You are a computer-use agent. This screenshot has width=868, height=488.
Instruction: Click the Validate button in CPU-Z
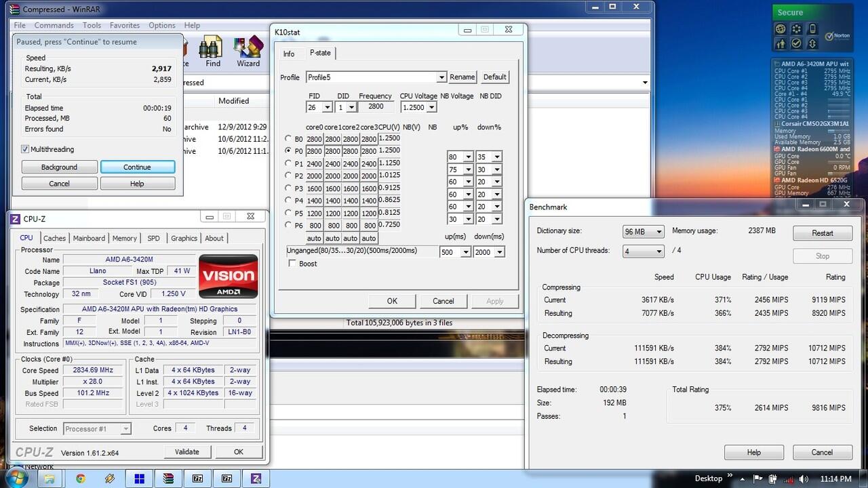[187, 452]
